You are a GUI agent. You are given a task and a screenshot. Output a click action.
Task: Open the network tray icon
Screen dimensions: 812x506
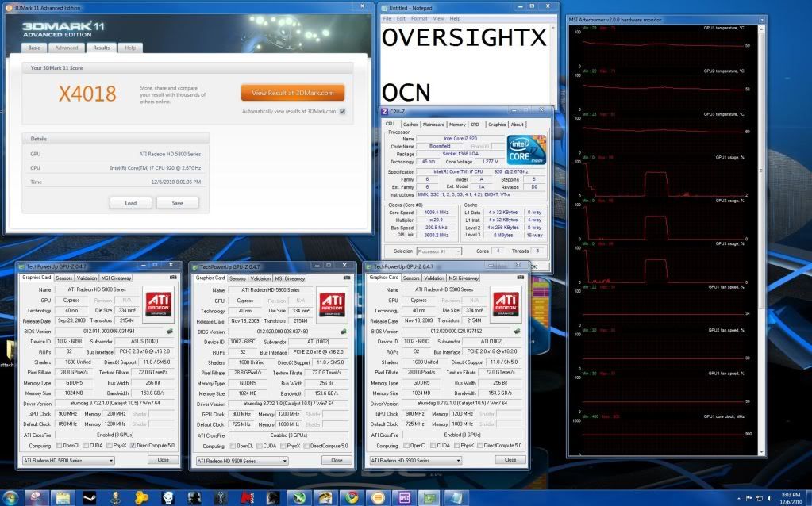(x=760, y=498)
